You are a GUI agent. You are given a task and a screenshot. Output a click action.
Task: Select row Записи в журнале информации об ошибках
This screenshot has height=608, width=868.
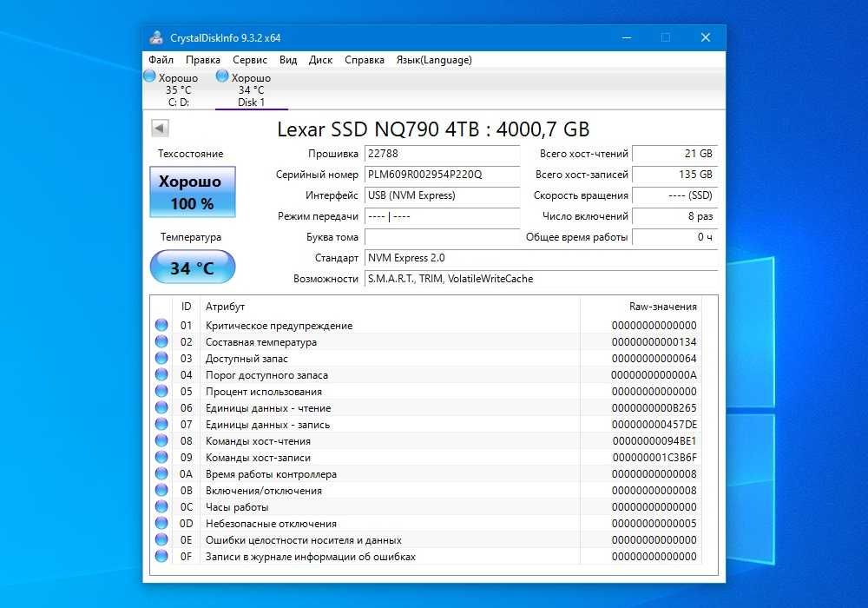click(426, 557)
